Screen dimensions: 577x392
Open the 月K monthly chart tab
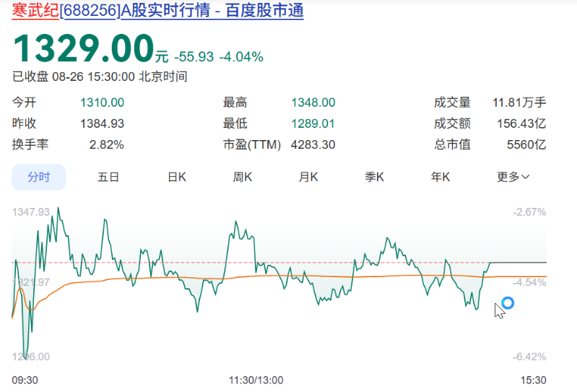[308, 177]
